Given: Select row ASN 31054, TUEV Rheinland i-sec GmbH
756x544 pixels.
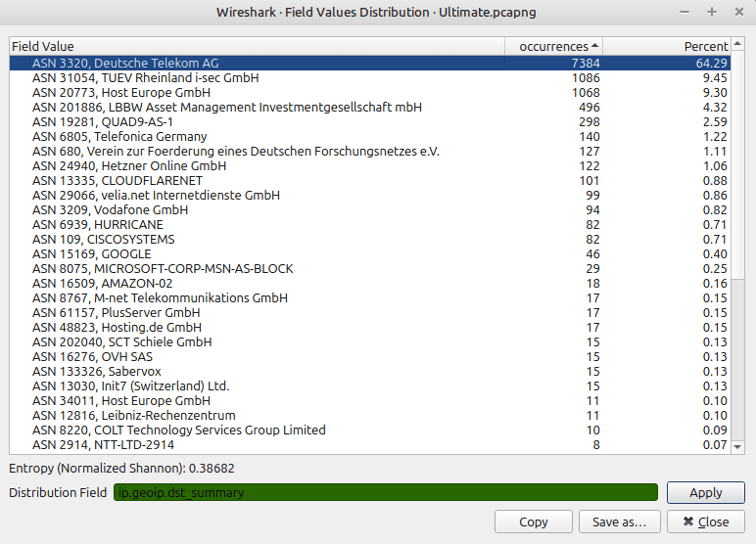Looking at the screenshot, I should coord(370,77).
